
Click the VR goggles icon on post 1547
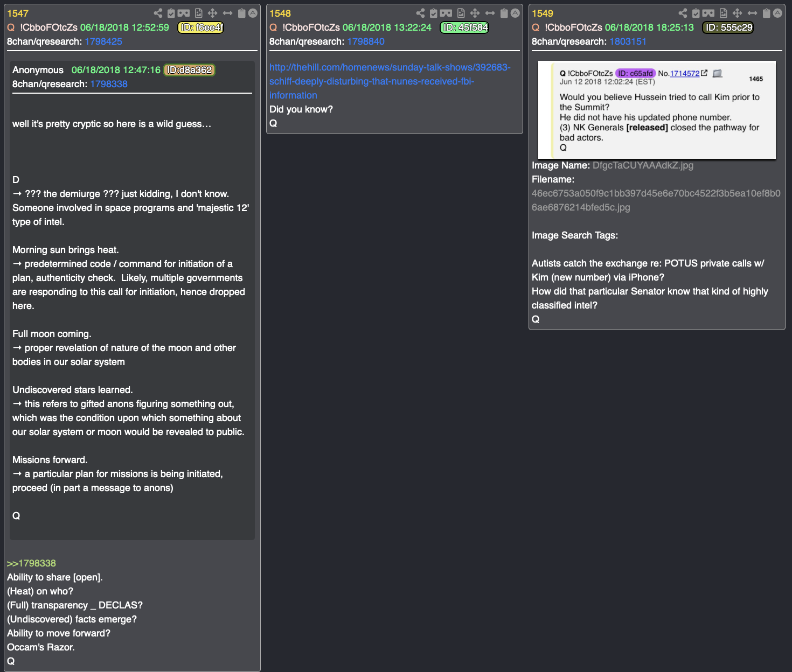(184, 13)
